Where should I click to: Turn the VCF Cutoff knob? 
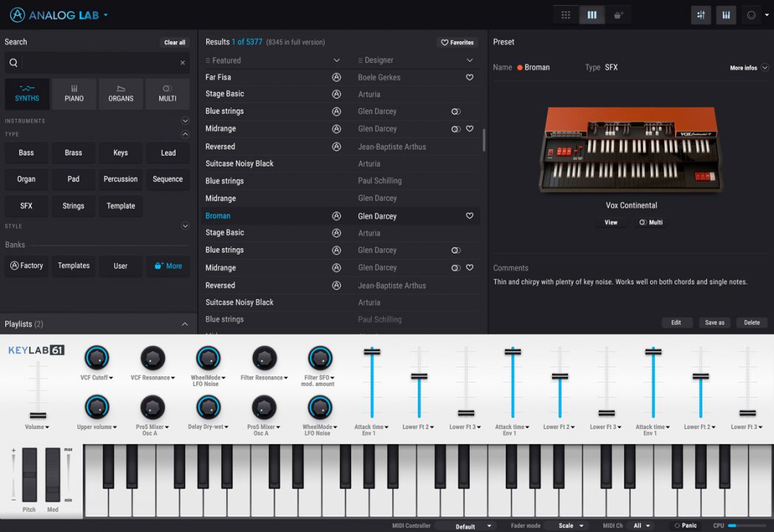[x=97, y=358]
